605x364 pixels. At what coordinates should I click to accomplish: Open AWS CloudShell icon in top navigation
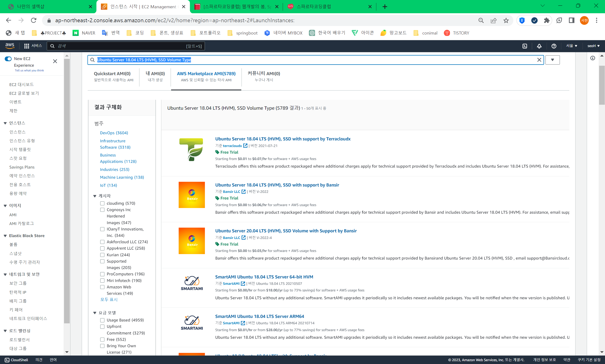pos(525,46)
